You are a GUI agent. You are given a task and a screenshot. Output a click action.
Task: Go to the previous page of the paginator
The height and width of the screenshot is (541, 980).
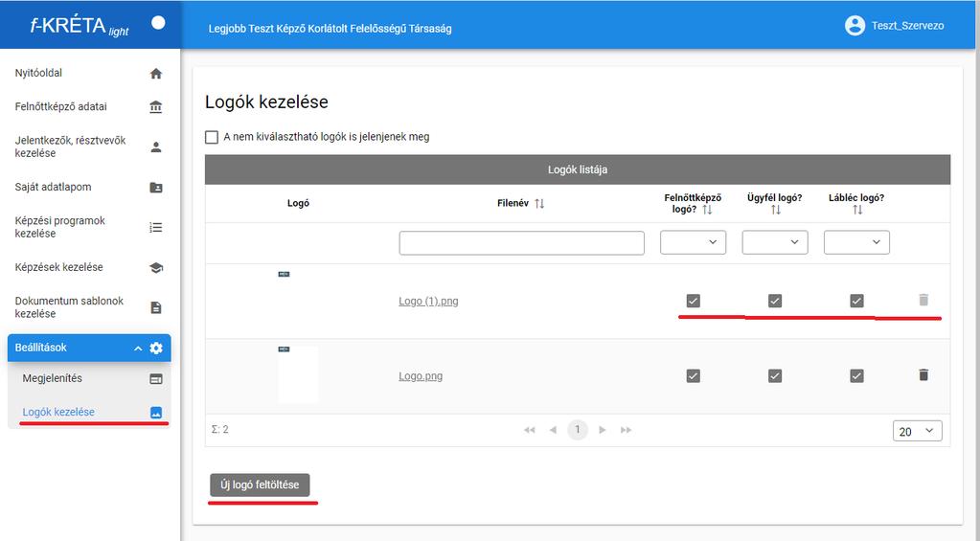(x=553, y=430)
